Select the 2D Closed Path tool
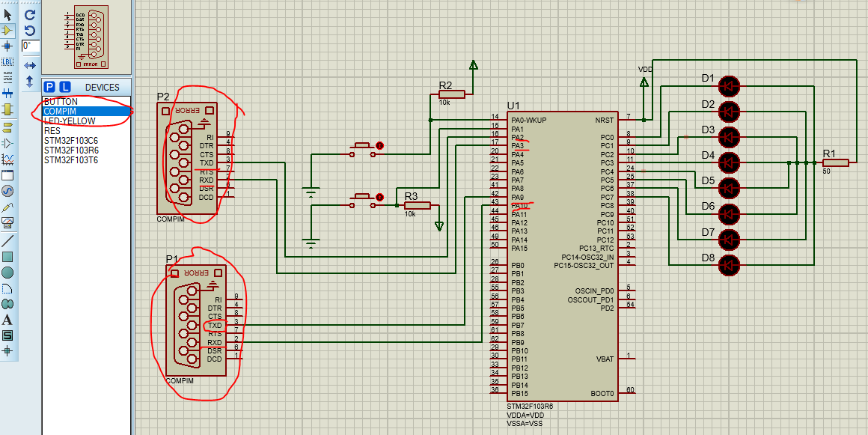Viewport: 868px width, 435px height. [x=7, y=304]
